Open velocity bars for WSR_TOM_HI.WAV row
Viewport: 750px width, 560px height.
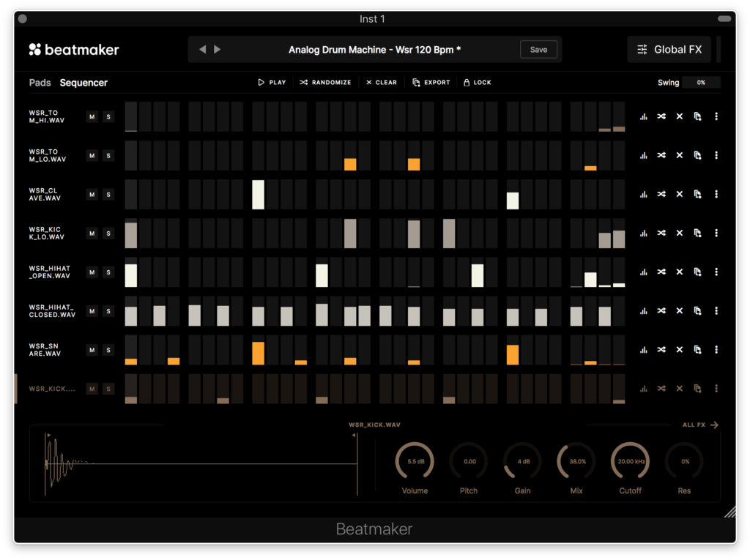[643, 116]
